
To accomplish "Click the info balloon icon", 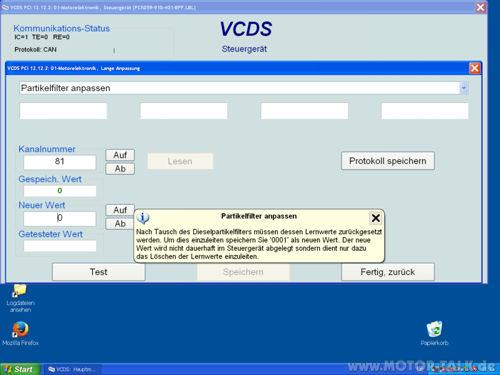I will (143, 218).
